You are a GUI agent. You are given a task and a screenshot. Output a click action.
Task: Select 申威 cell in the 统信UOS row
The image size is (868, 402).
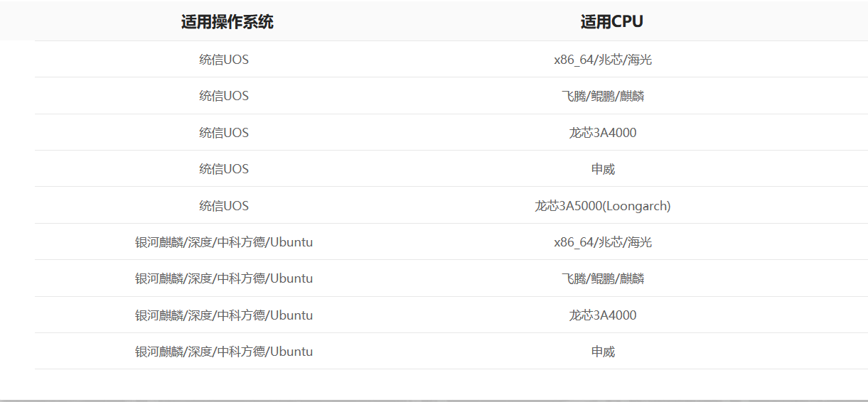coord(603,169)
